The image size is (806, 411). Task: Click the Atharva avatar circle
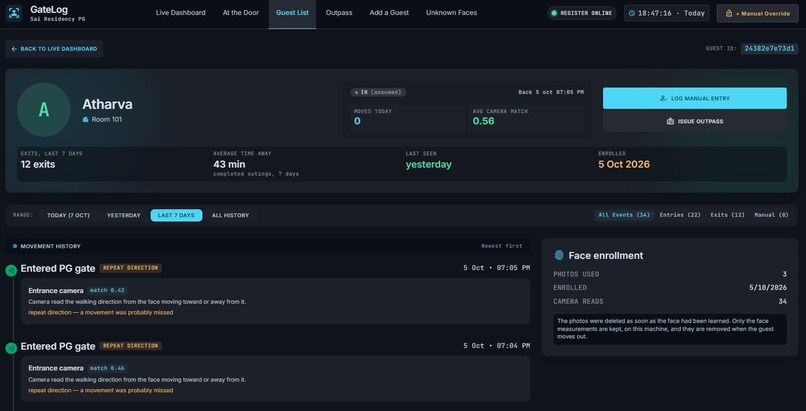44,109
